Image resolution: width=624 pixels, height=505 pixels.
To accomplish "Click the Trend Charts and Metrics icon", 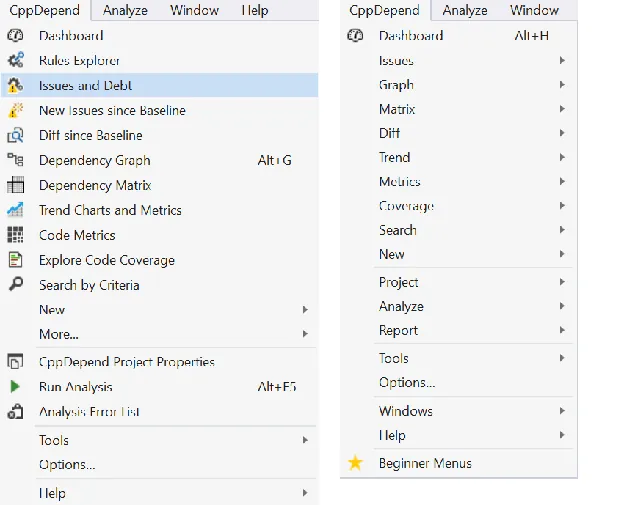I will pyautogui.click(x=15, y=210).
